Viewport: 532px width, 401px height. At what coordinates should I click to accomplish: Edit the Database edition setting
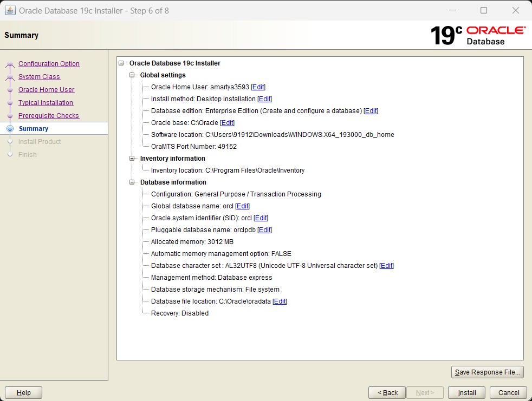pos(371,111)
